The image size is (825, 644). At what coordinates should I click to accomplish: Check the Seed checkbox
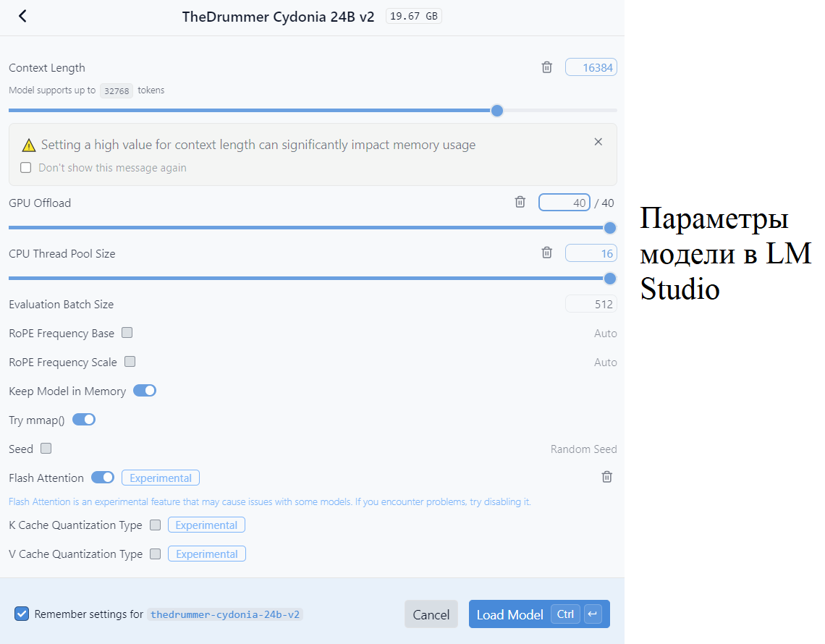[x=46, y=449]
